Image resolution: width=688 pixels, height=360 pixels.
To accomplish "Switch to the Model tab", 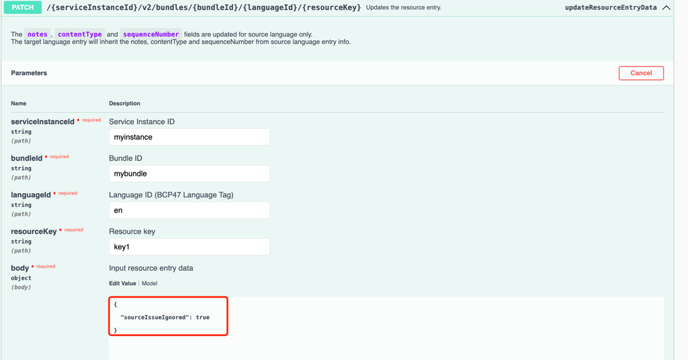I will pos(149,283).
